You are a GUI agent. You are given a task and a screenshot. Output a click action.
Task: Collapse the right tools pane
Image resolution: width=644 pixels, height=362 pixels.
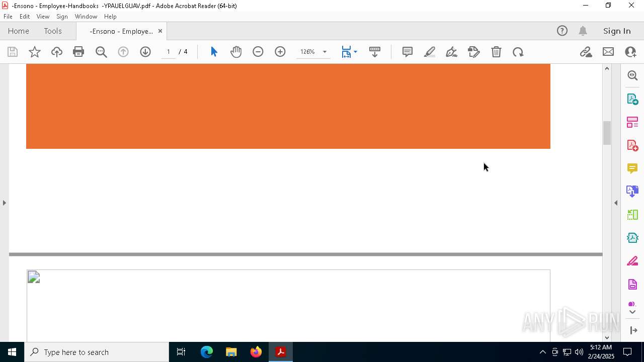point(616,203)
